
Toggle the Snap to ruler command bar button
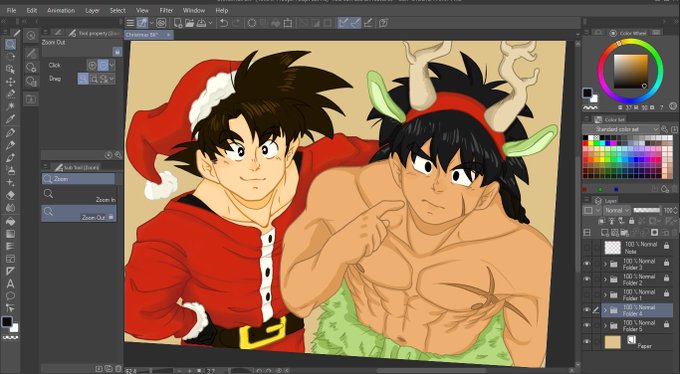click(x=343, y=23)
